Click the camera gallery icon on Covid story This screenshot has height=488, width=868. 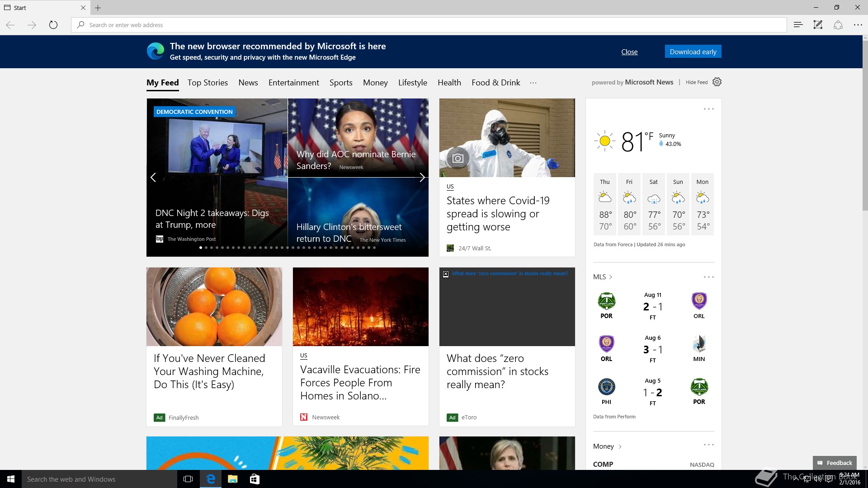coord(458,158)
